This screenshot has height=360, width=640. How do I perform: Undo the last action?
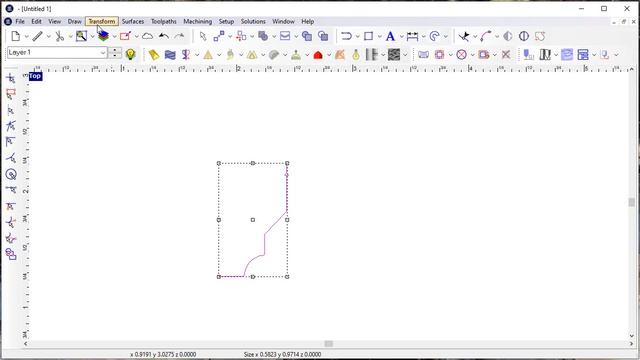pos(164,36)
